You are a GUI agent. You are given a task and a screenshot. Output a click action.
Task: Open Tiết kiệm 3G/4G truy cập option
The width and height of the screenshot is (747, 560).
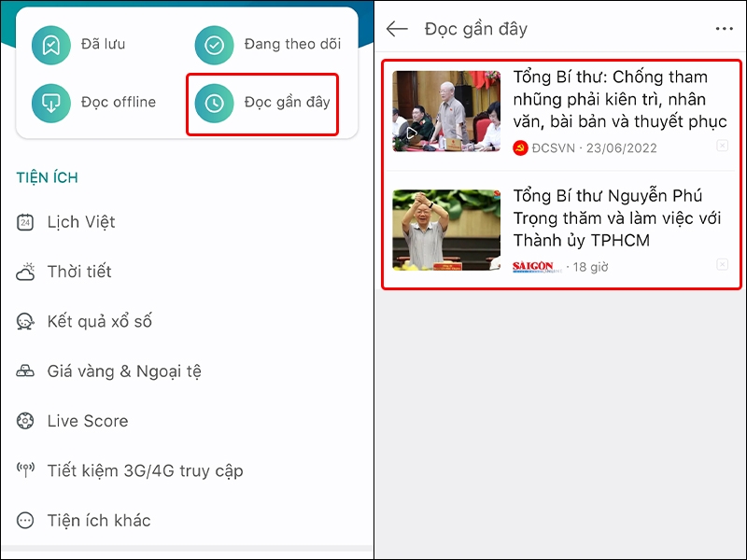pyautogui.click(x=146, y=471)
